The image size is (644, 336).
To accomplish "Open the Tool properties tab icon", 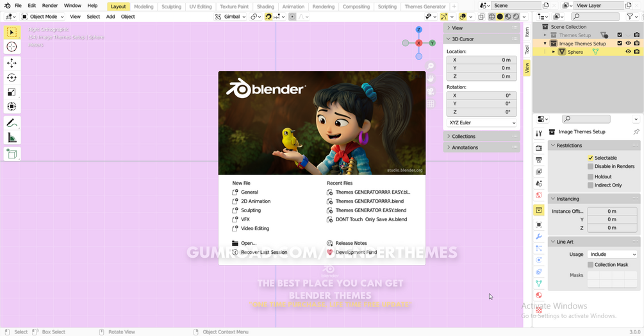I will pyautogui.click(x=539, y=133).
